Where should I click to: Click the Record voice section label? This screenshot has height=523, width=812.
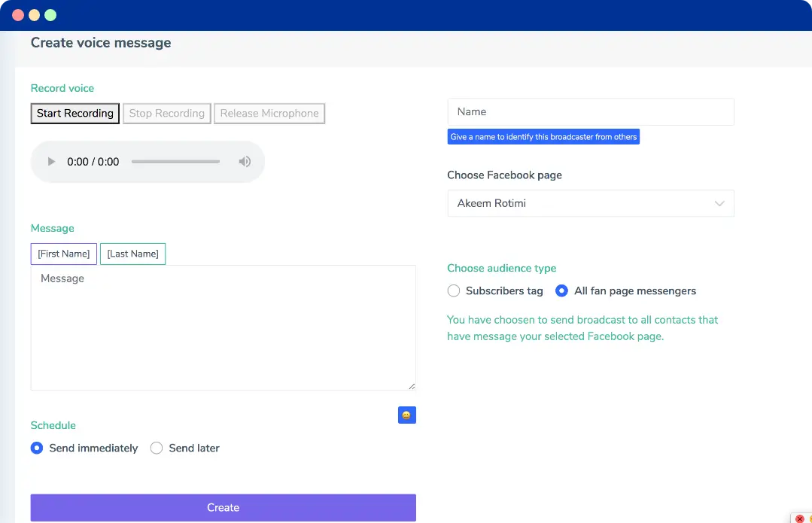pos(62,88)
